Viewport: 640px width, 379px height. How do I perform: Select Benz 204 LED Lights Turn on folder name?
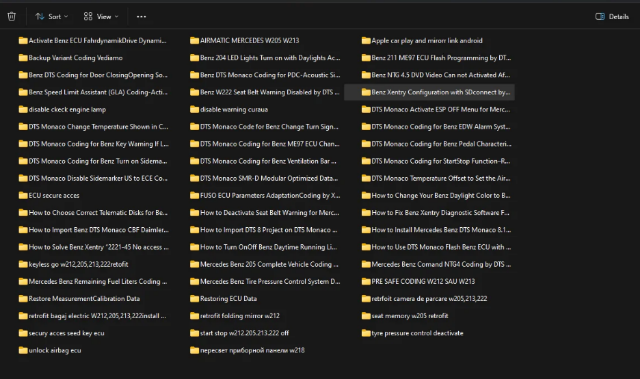pyautogui.click(x=270, y=58)
